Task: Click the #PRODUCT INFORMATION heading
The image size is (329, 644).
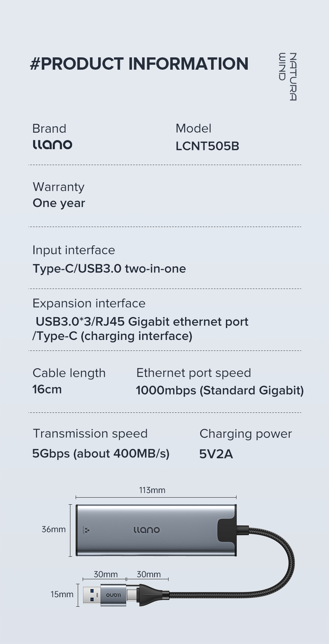Action: pos(139,64)
